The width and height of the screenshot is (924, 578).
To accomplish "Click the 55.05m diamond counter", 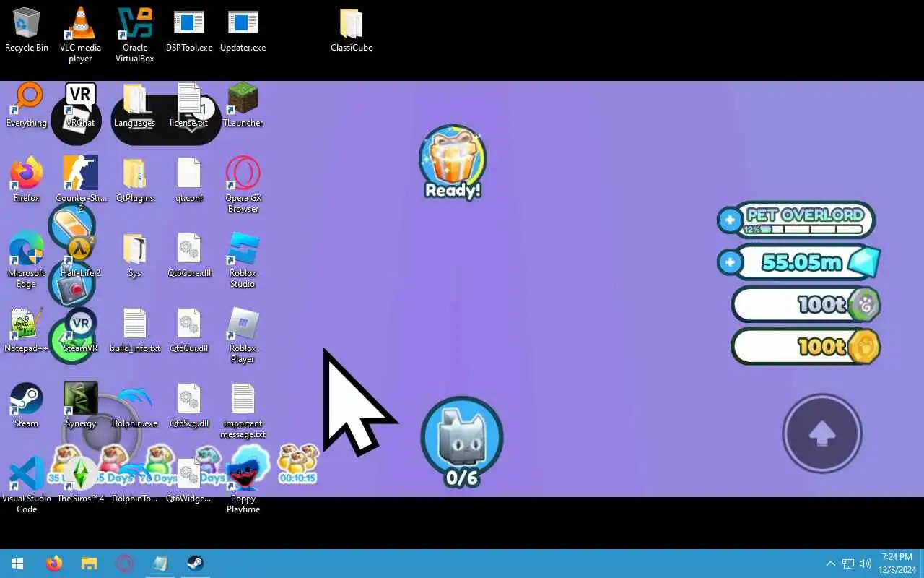I will coord(809,262).
